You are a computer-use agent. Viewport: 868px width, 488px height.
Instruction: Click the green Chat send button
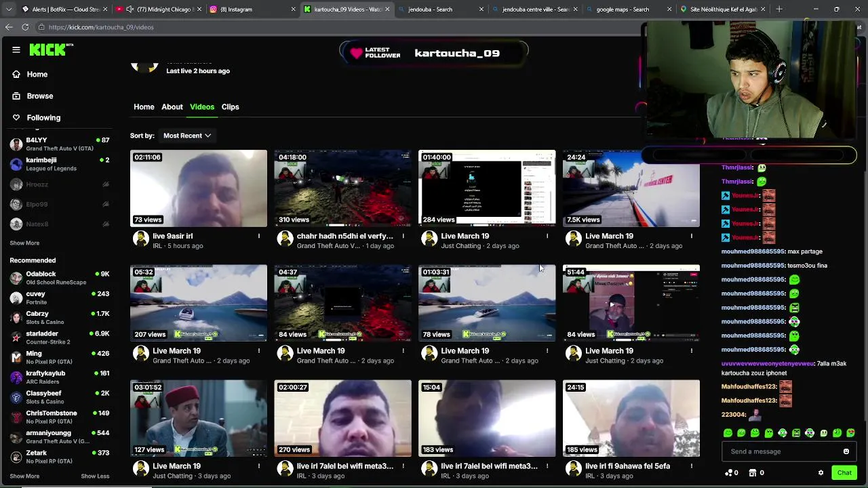click(x=844, y=472)
